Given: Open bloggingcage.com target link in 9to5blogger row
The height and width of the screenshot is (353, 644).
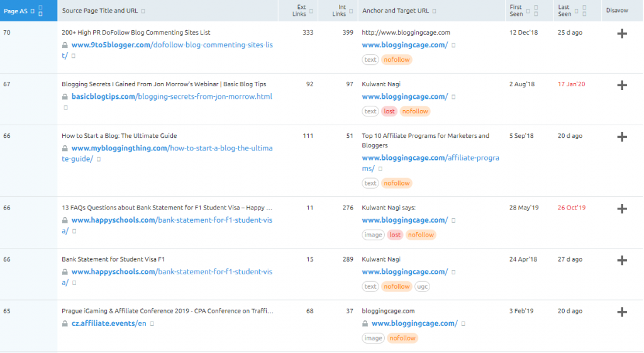Looking at the screenshot, I should tap(405, 45).
